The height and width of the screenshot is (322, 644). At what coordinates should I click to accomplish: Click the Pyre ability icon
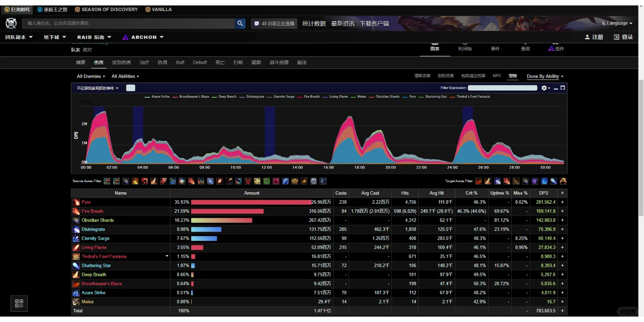coord(76,202)
